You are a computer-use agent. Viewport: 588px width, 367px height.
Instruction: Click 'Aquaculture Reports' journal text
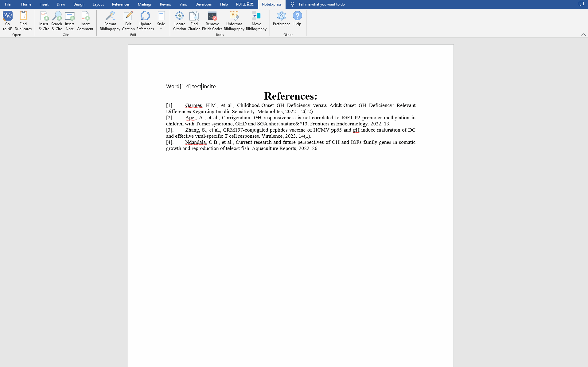point(274,148)
